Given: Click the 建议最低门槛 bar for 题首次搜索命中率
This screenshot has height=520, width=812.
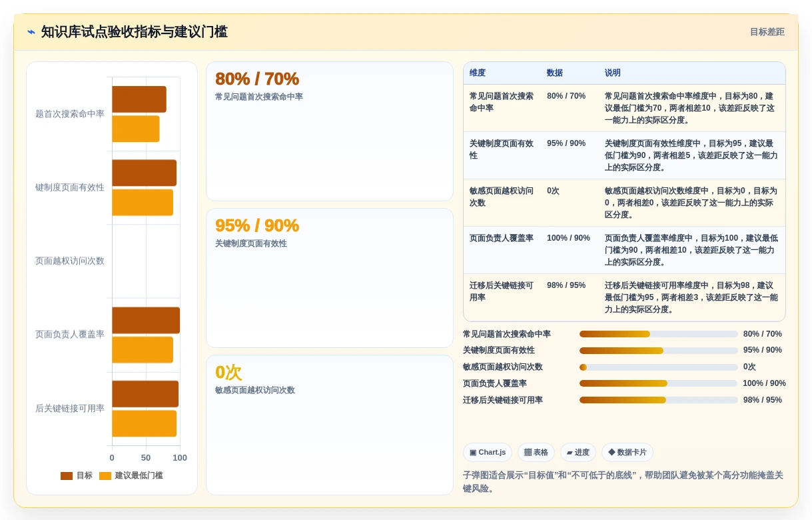Looking at the screenshot, I should click(x=136, y=129).
